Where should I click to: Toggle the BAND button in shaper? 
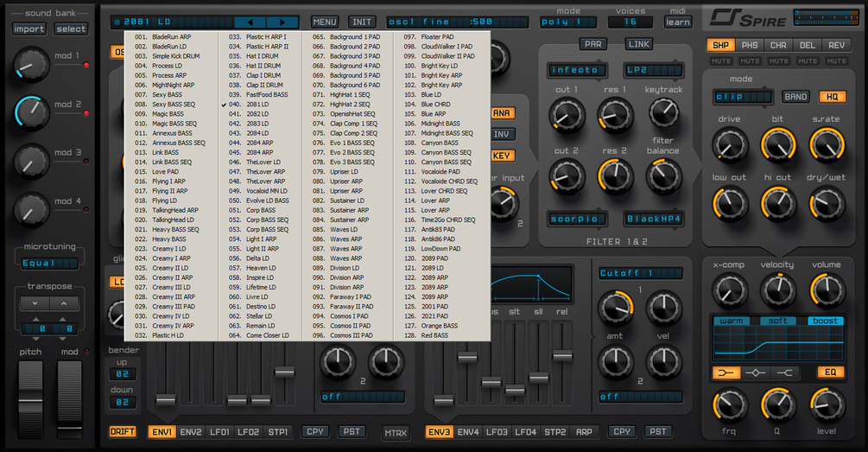[x=795, y=97]
